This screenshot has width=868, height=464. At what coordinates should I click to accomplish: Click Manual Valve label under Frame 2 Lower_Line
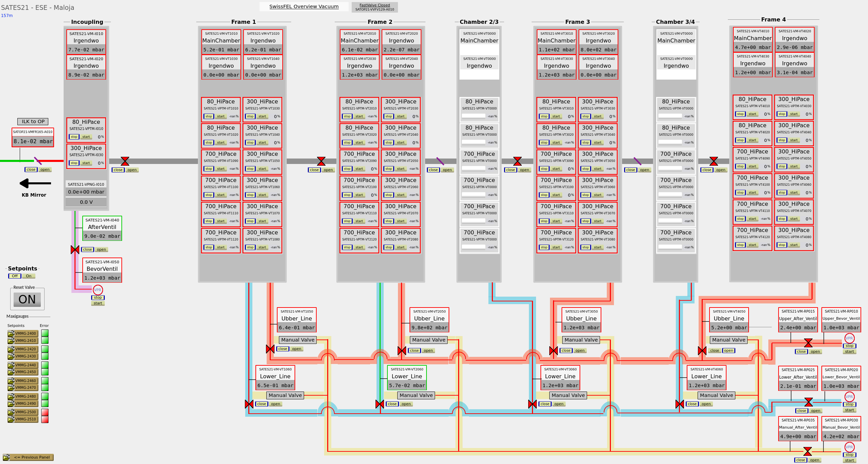point(416,395)
